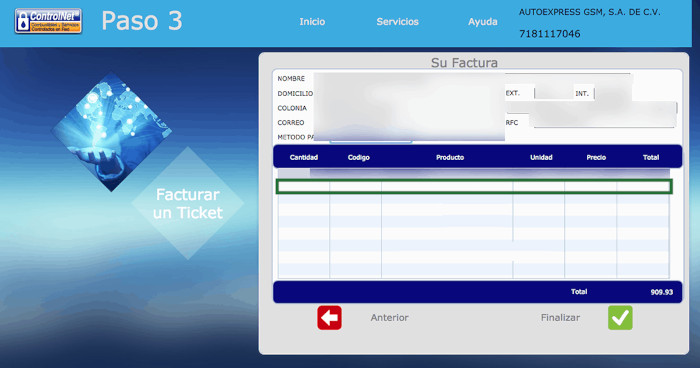Click the ControlNet logo
Viewport: 700px width, 368px height.
coord(48,21)
